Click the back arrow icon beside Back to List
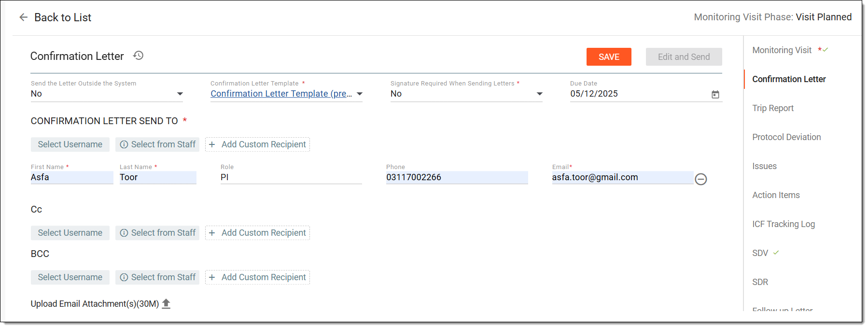The image size is (868, 328). click(23, 17)
